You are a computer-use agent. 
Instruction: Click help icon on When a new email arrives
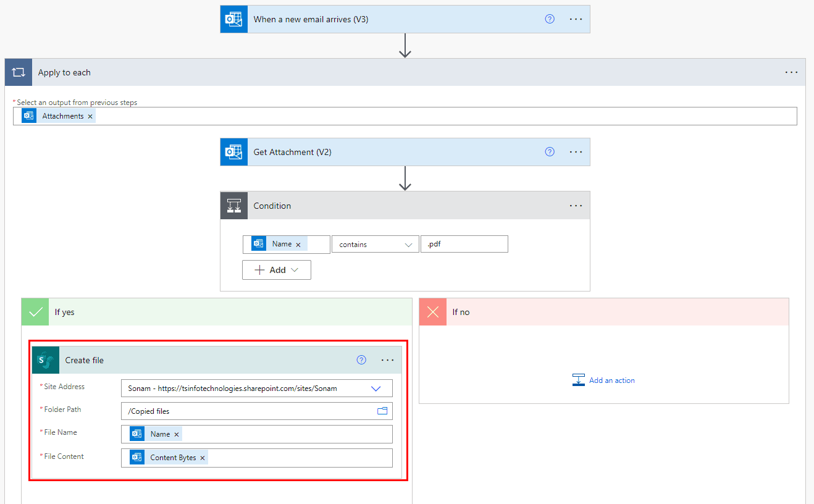(x=549, y=19)
